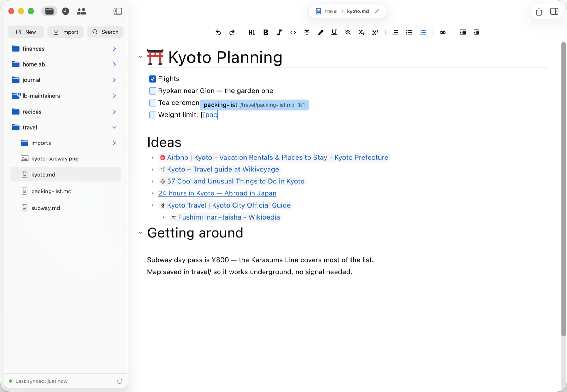Viewport: 567px width, 392px height.
Task: Apply superscript formatting
Action: 375,32
